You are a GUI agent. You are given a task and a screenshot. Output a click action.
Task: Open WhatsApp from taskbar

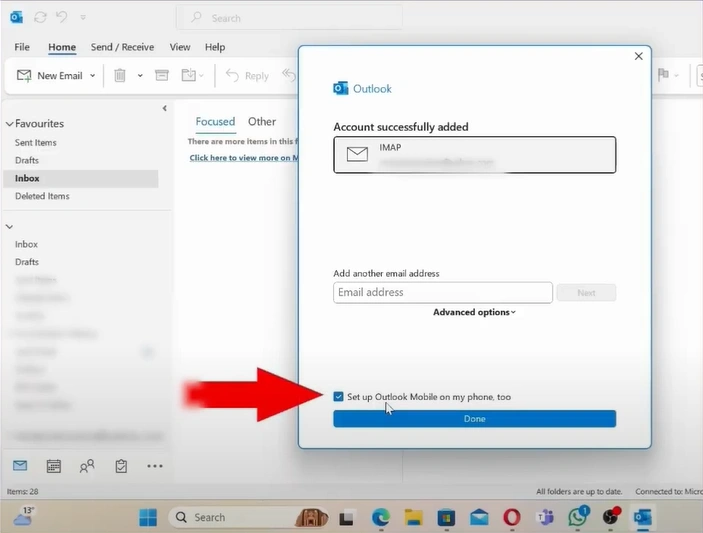[x=577, y=516]
